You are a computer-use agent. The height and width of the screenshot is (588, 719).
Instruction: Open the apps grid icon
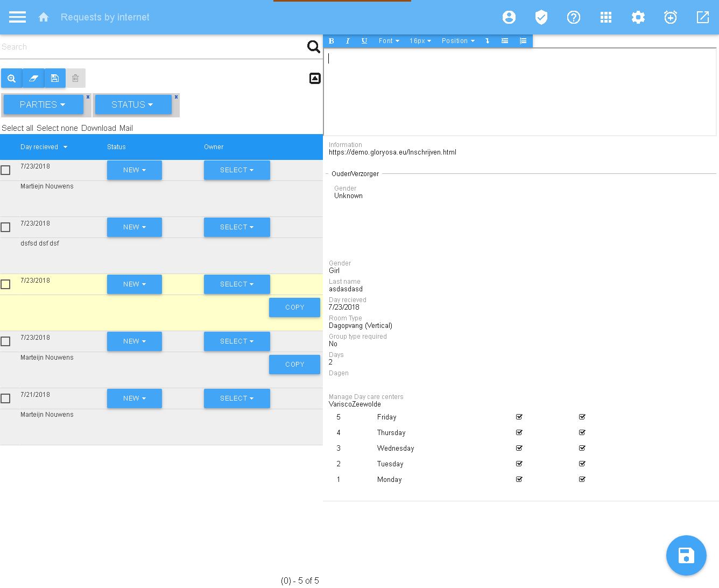coord(605,17)
